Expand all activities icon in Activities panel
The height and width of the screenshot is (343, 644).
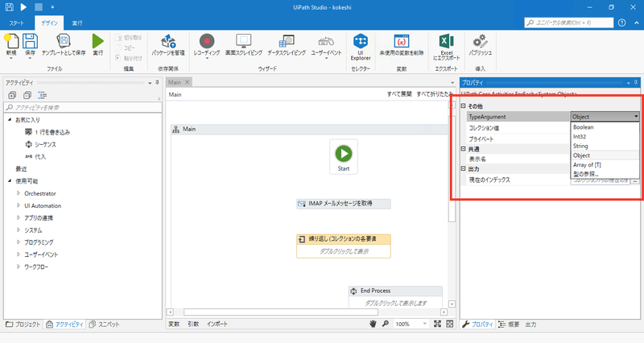click(12, 95)
